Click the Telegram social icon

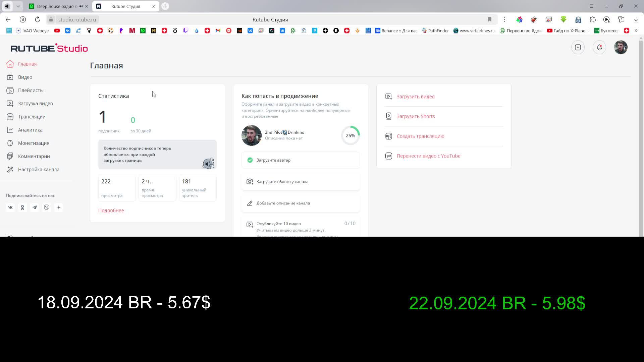35,207
